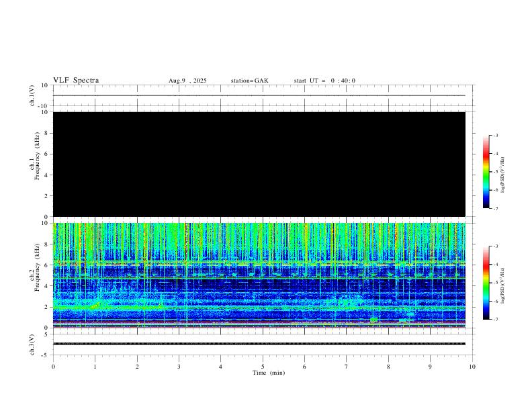532x411 pixels.
Task: Click the ch.3 waveform trace strip
Action: pos(259,344)
